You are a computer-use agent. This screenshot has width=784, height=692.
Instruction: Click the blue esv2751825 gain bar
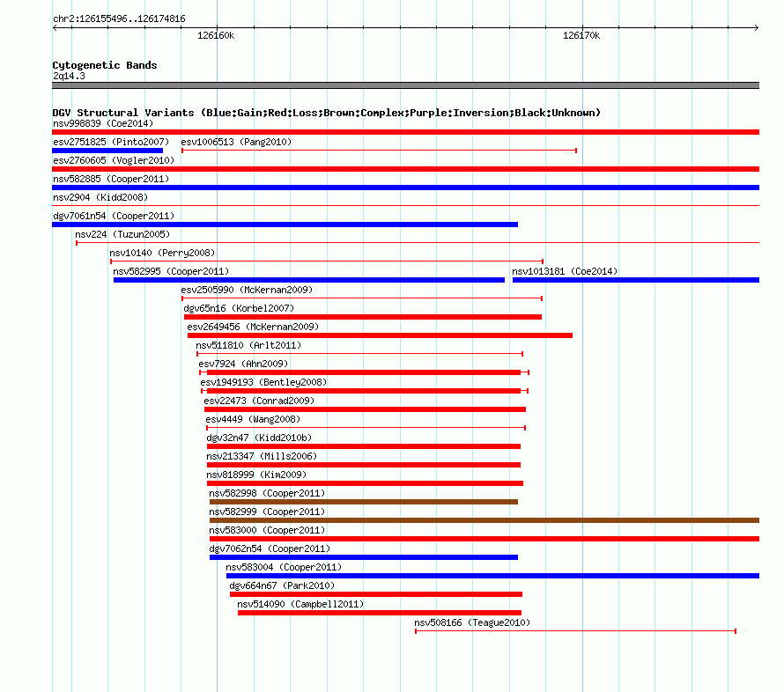pos(107,151)
